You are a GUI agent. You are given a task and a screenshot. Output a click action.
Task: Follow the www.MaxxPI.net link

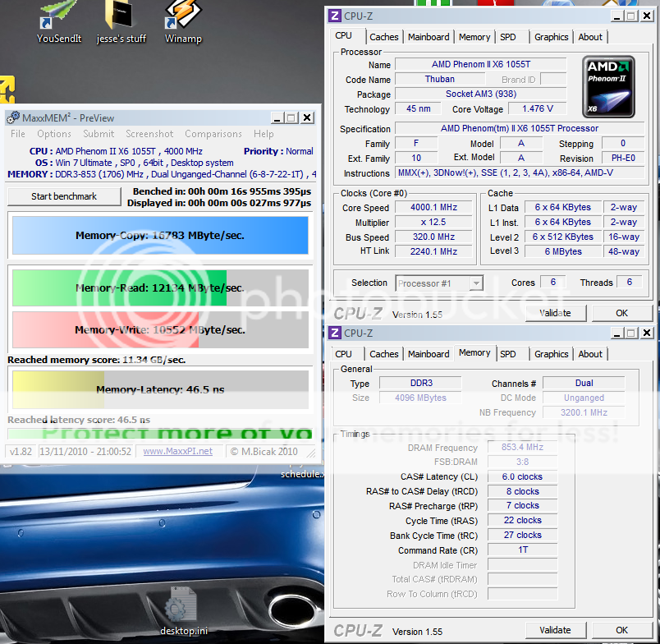177,452
